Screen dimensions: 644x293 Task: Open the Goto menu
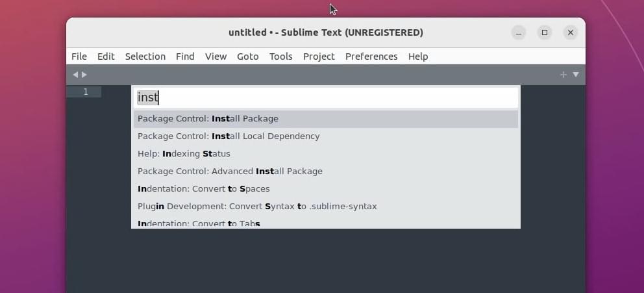(247, 57)
